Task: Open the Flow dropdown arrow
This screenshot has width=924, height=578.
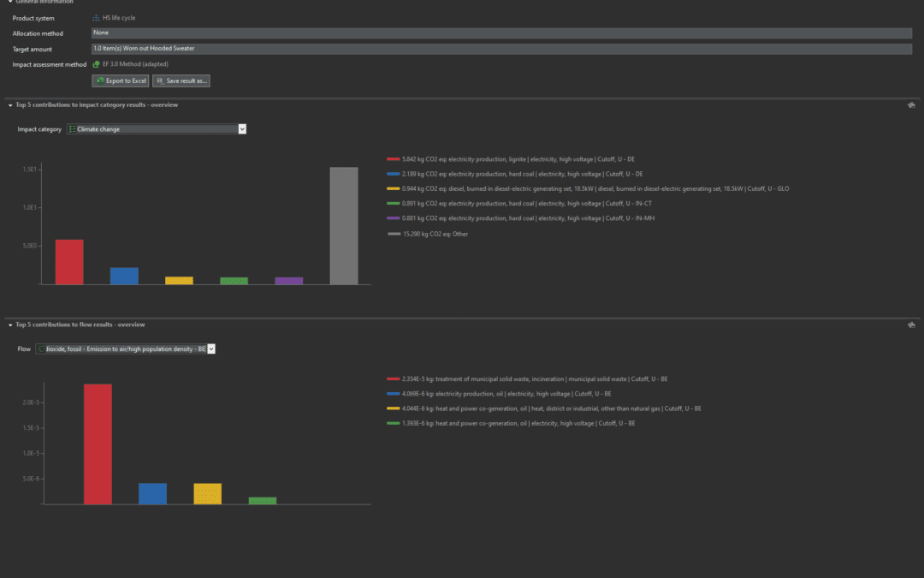Action: point(211,349)
